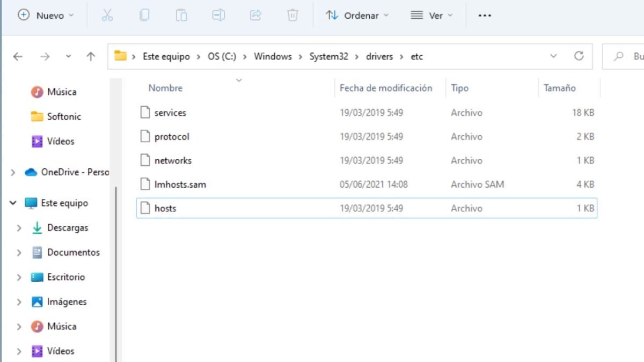Open the three-dots more options menu
644x362 pixels.
[x=485, y=16]
